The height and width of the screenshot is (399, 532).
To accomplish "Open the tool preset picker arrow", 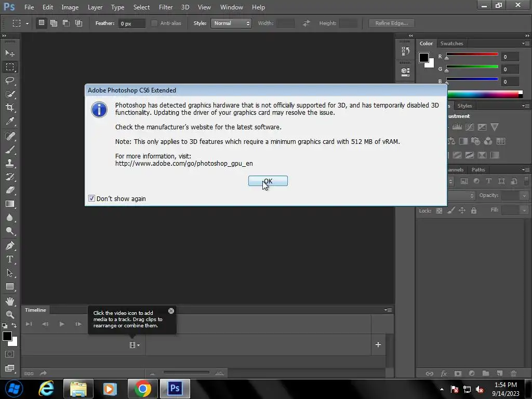I will coord(27,23).
